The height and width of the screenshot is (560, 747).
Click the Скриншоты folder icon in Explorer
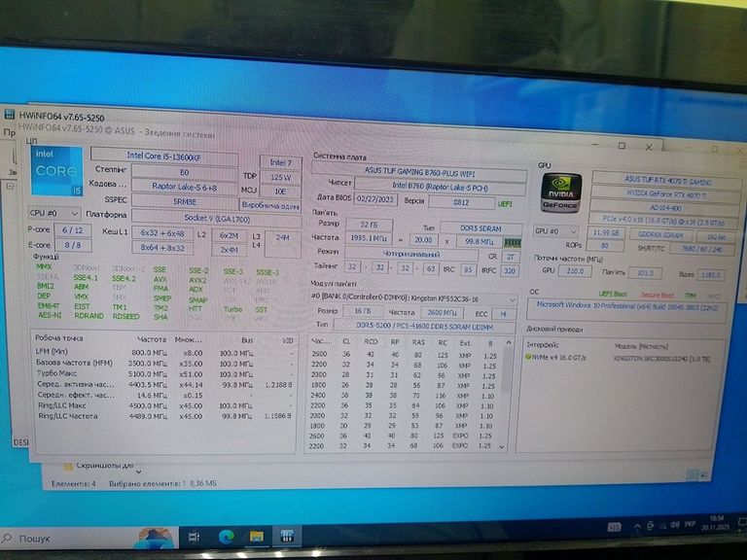68,466
